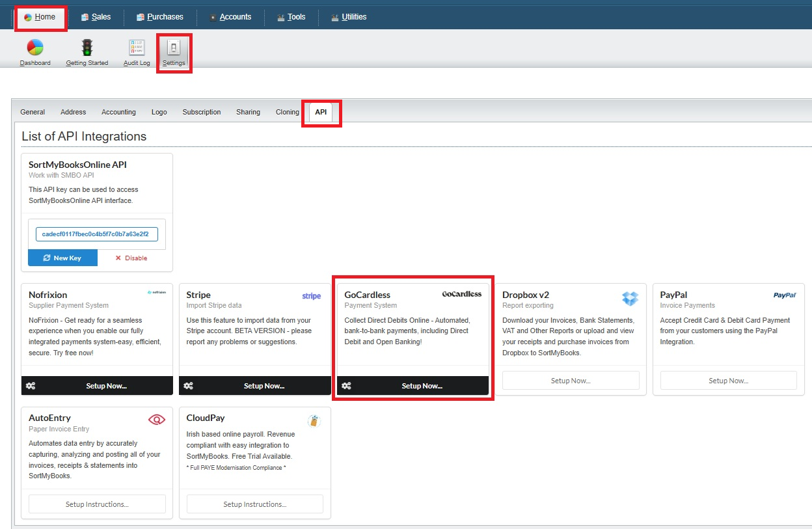812x529 pixels.
Task: Click the 'Paper Invoice Entry' subtitle
Action: click(59, 429)
